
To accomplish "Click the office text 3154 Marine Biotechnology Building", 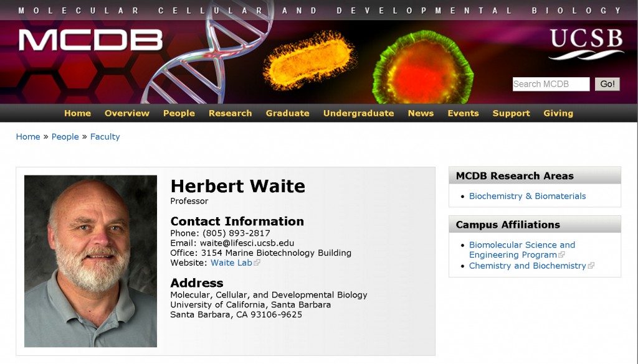I will tap(276, 253).
